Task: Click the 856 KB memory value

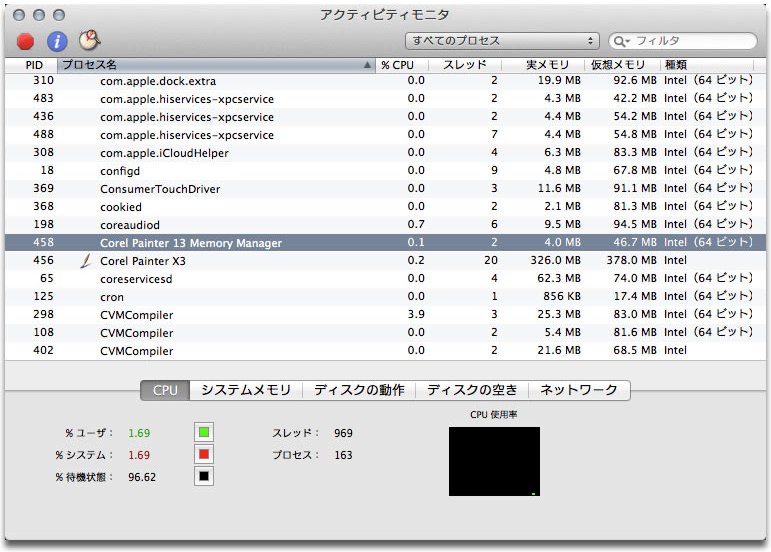Action: pyautogui.click(x=562, y=296)
